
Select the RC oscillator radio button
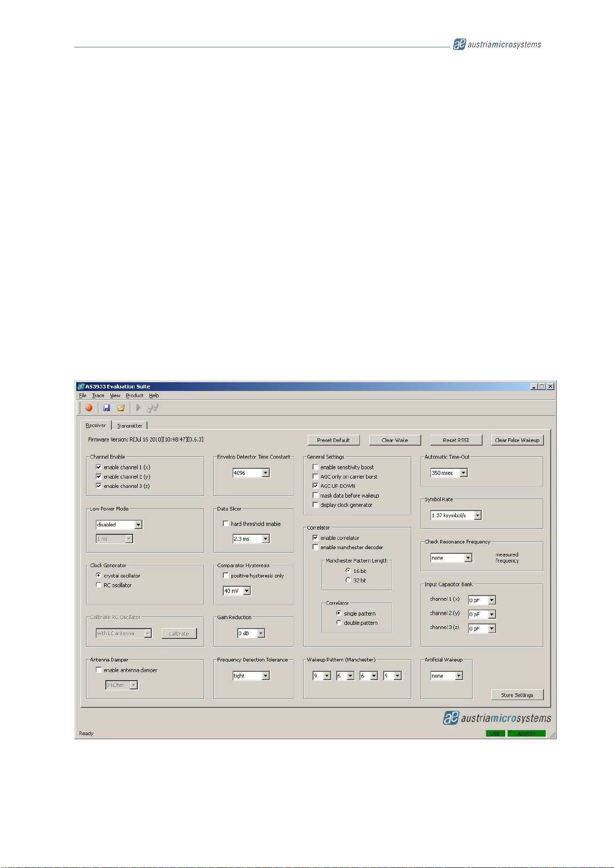pyautogui.click(x=98, y=585)
